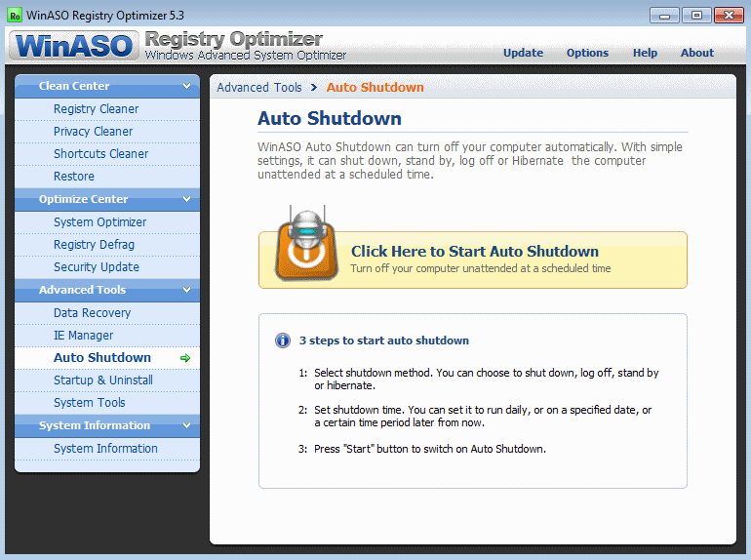This screenshot has width=751, height=560.
Task: Click the WinASO logo in the header
Action: pos(74,46)
